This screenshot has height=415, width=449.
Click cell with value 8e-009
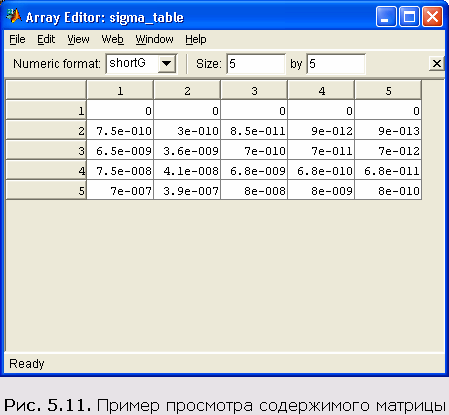click(321, 190)
